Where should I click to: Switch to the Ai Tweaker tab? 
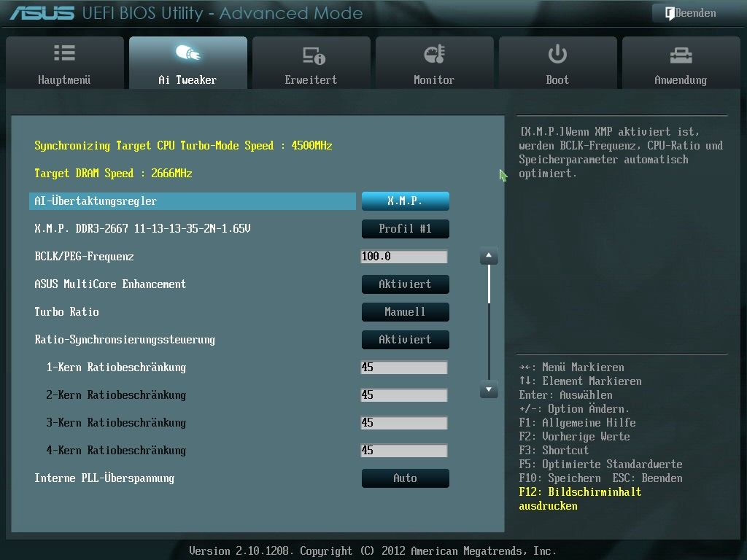[187, 63]
